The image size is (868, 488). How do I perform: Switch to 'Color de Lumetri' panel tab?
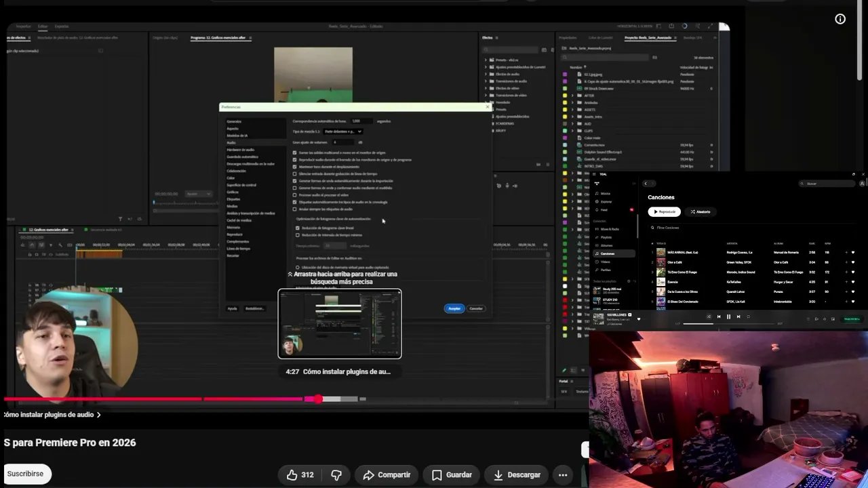point(601,38)
